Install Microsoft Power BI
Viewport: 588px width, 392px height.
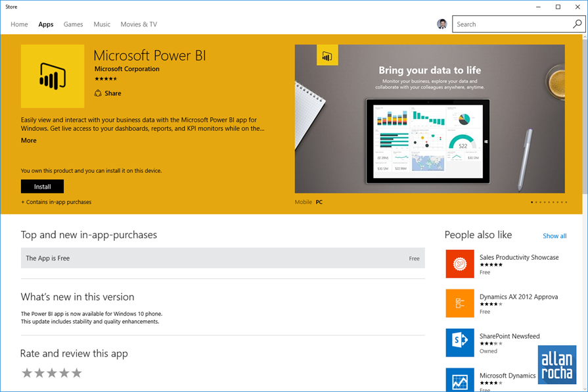(42, 187)
